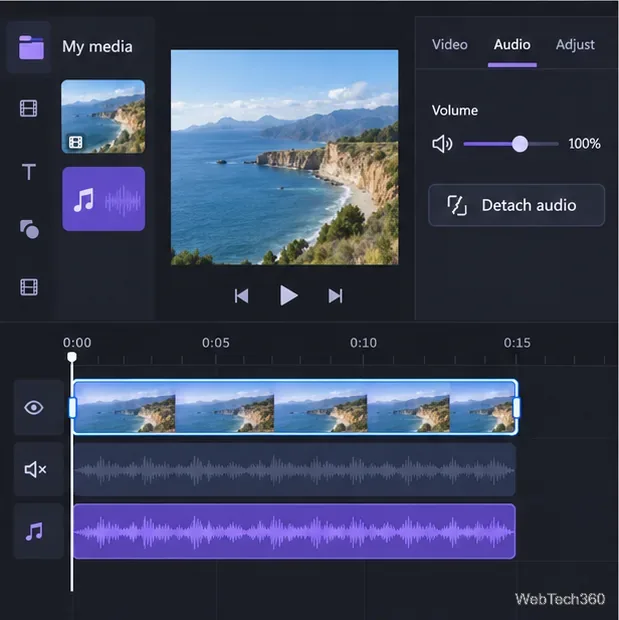Switch to the Adjust tab
Viewport: 619px width, 620px height.
(575, 45)
